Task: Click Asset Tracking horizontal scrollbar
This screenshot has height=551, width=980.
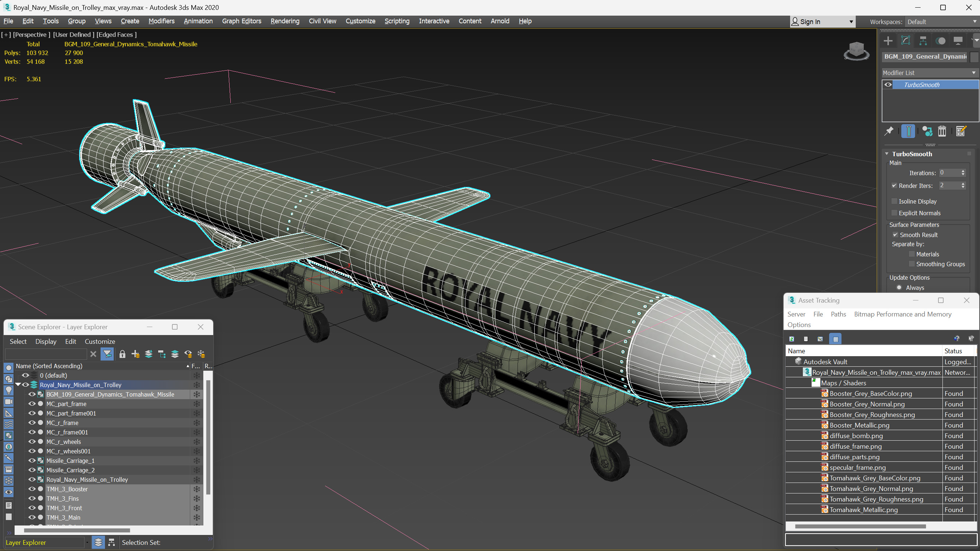Action: [860, 526]
